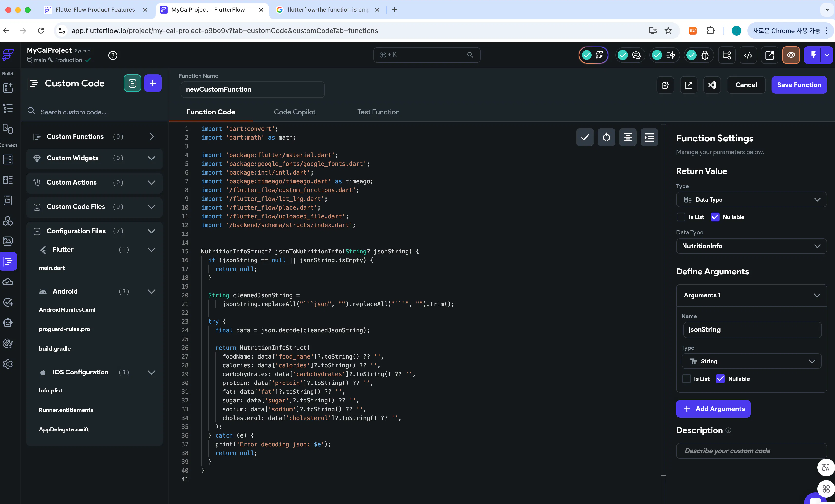Open the Custom Code sidebar icon

click(8, 261)
